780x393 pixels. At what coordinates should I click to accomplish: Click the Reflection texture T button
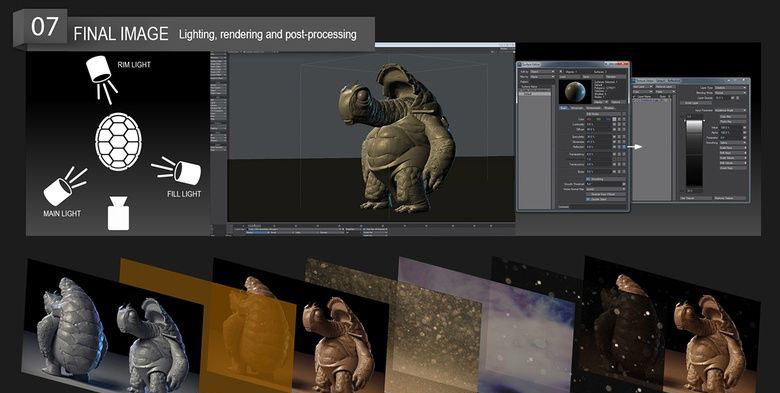(624, 147)
